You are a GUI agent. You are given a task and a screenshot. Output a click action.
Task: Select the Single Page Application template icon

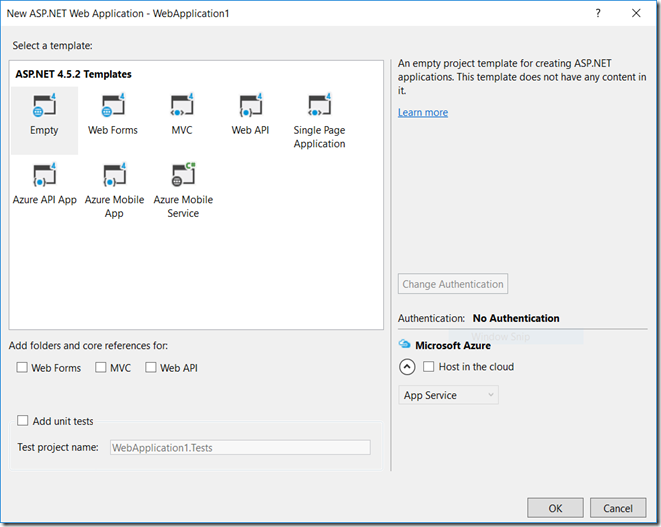click(x=319, y=105)
